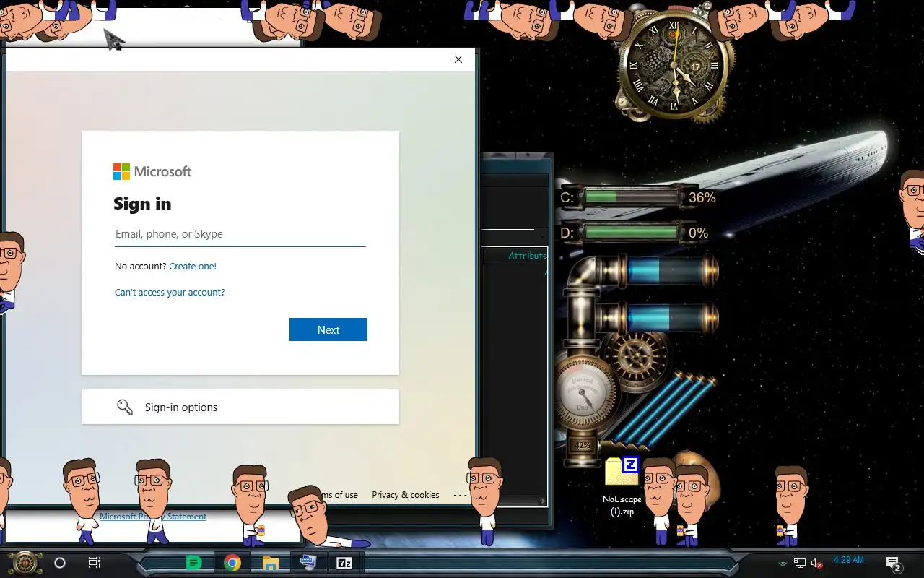Open Cortana circle search icon
The height and width of the screenshot is (578, 924).
(x=60, y=563)
